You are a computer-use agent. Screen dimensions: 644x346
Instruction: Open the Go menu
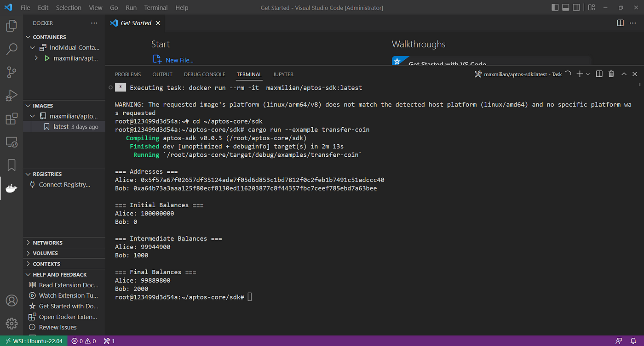tap(114, 8)
